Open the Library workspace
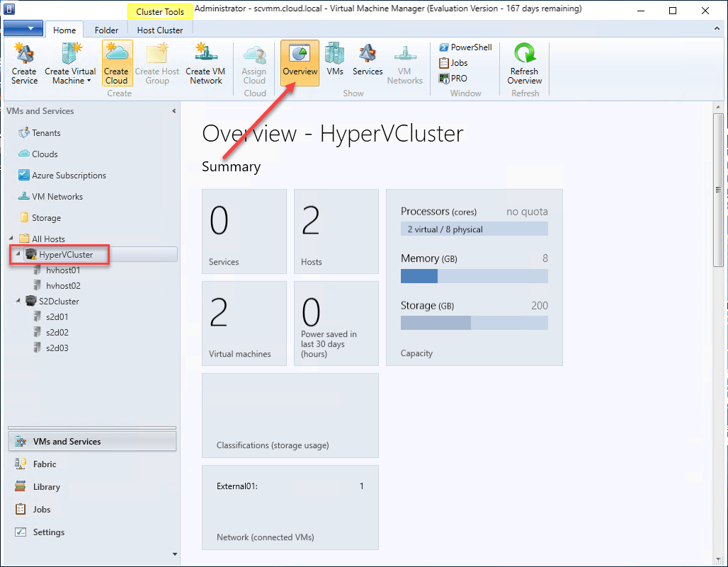The image size is (728, 567). click(92, 487)
